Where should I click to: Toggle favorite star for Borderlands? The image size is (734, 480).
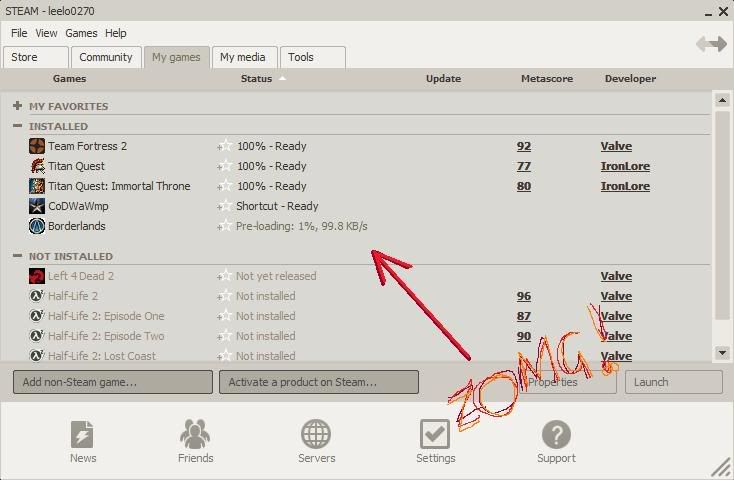click(x=225, y=226)
